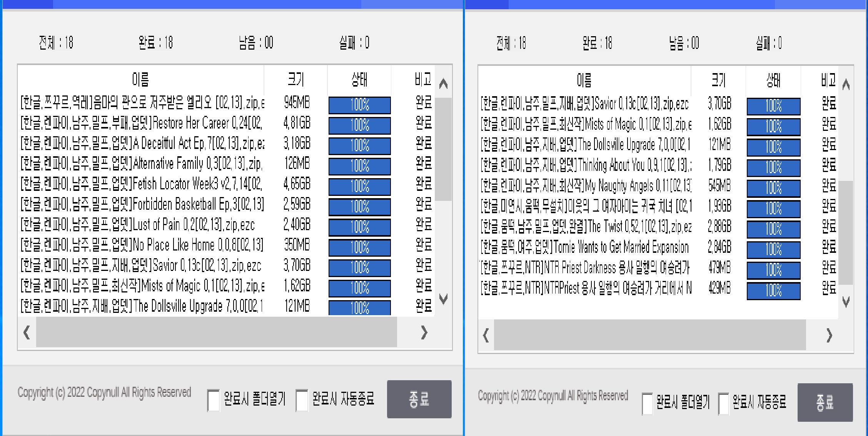
Task: Click the 100% progress bar for Lust of Pain
Action: [x=359, y=227]
